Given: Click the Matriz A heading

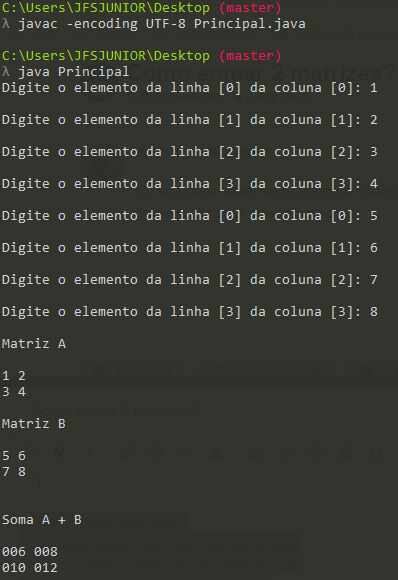Looking at the screenshot, I should [x=34, y=344].
